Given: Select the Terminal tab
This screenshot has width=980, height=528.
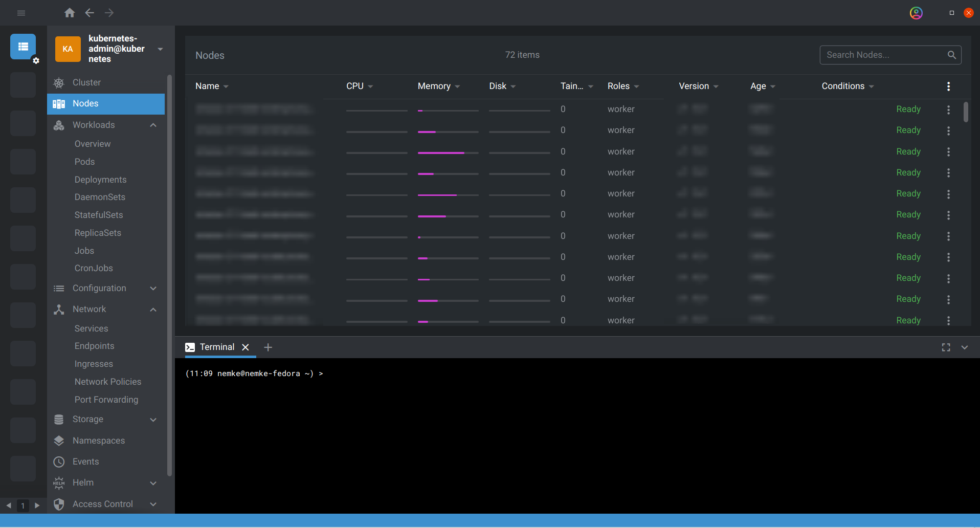Looking at the screenshot, I should click(217, 347).
